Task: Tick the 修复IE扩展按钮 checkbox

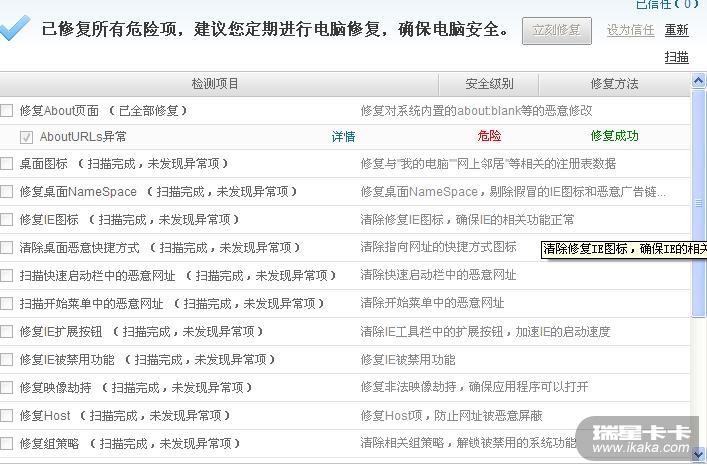Action: pos(6,332)
